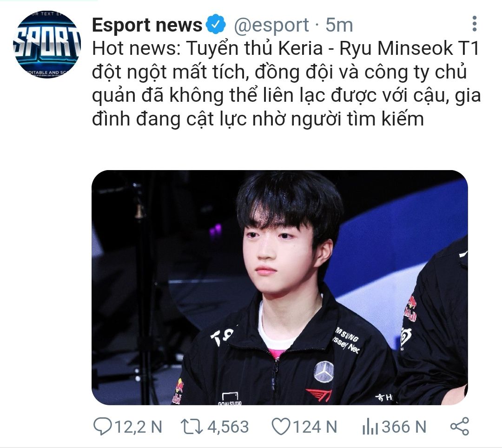
Task: Click the 4,563 retweet count
Action: (x=228, y=427)
